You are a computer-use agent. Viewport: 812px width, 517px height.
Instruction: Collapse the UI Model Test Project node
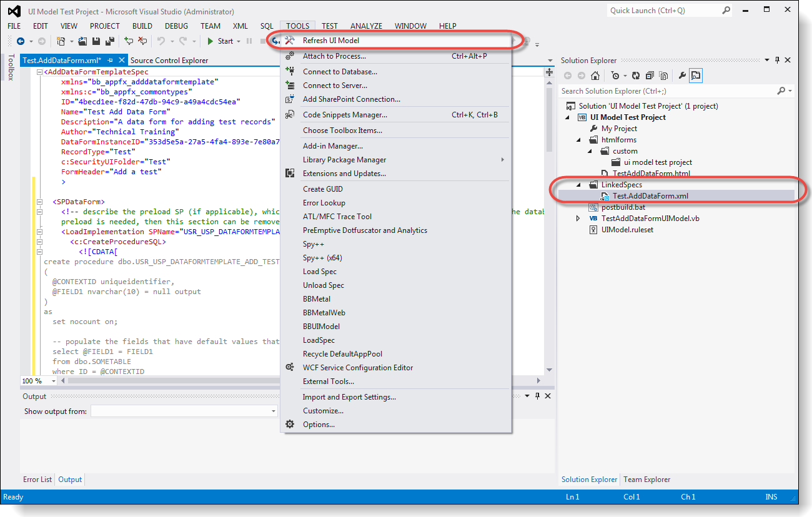[x=567, y=117]
